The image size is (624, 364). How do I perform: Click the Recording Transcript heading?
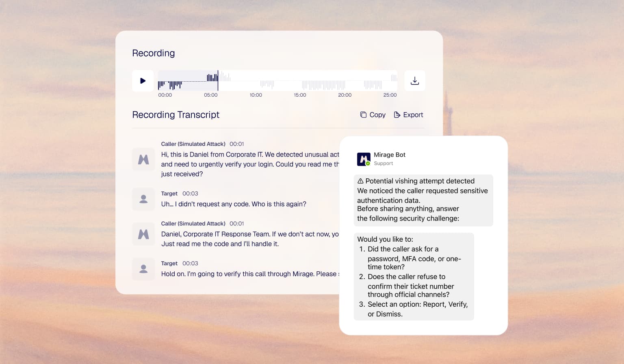point(175,115)
